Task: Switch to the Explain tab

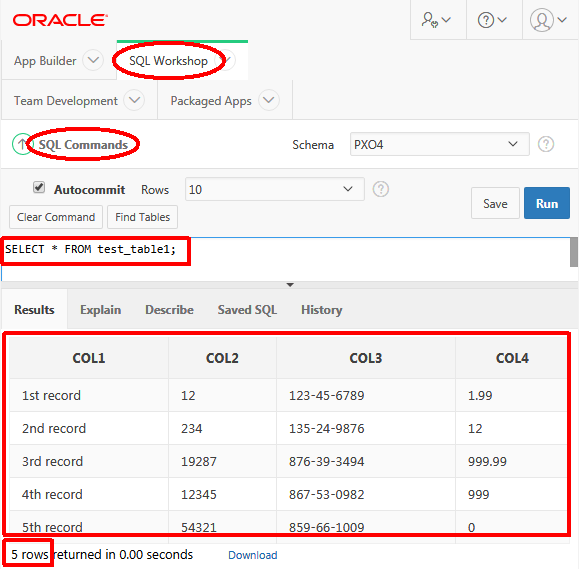Action: [100, 309]
